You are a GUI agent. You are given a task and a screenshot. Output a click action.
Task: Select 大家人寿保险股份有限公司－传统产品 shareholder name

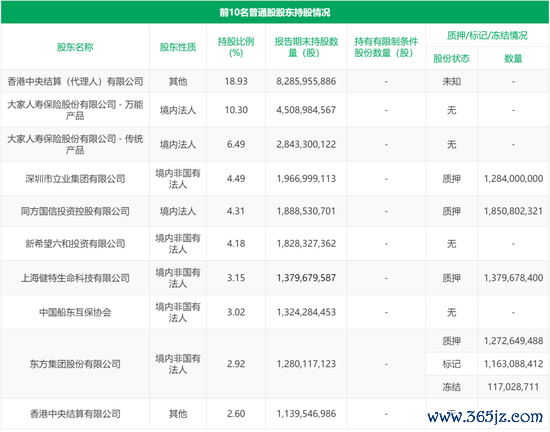75,144
